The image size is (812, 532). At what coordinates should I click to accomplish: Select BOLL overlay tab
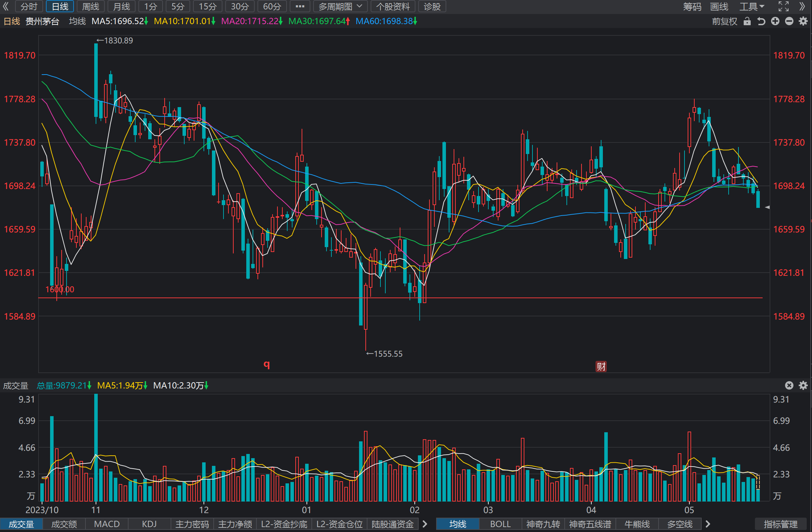pyautogui.click(x=501, y=524)
